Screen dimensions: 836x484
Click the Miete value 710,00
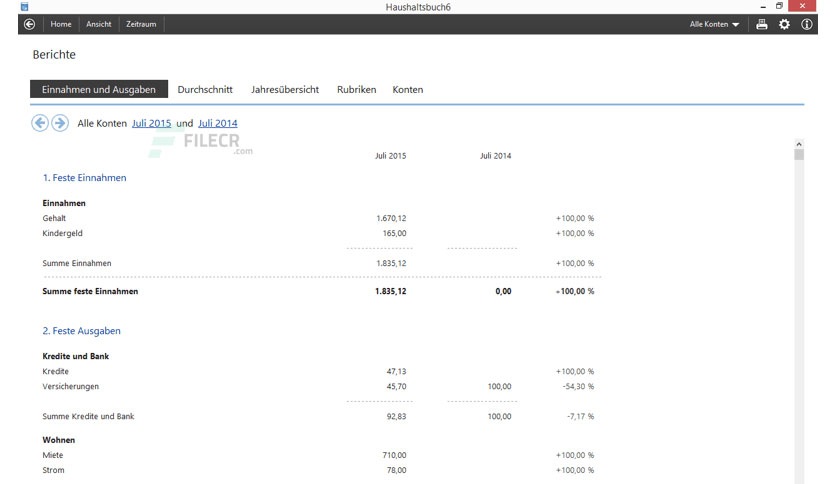394,455
